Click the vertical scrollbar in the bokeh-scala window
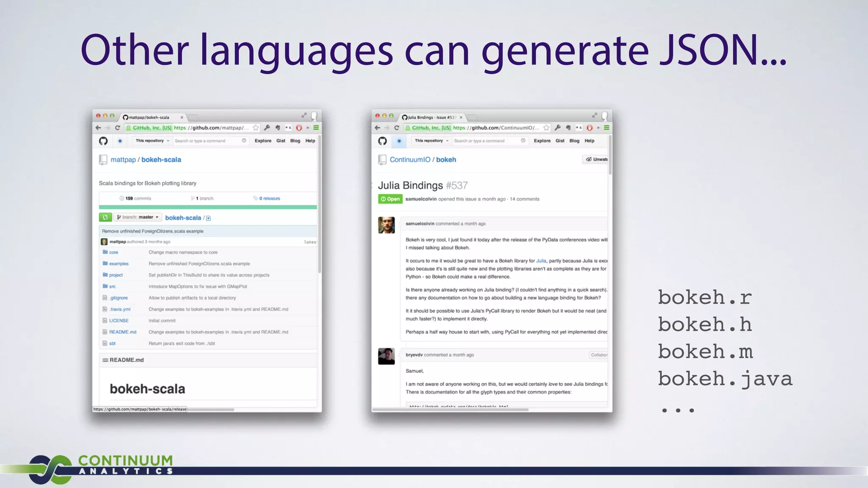Image resolution: width=868 pixels, height=488 pixels. click(319, 203)
